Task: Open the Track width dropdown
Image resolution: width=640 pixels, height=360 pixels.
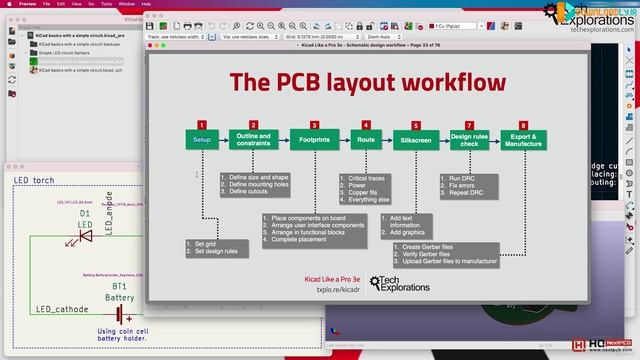Action: tap(176, 37)
